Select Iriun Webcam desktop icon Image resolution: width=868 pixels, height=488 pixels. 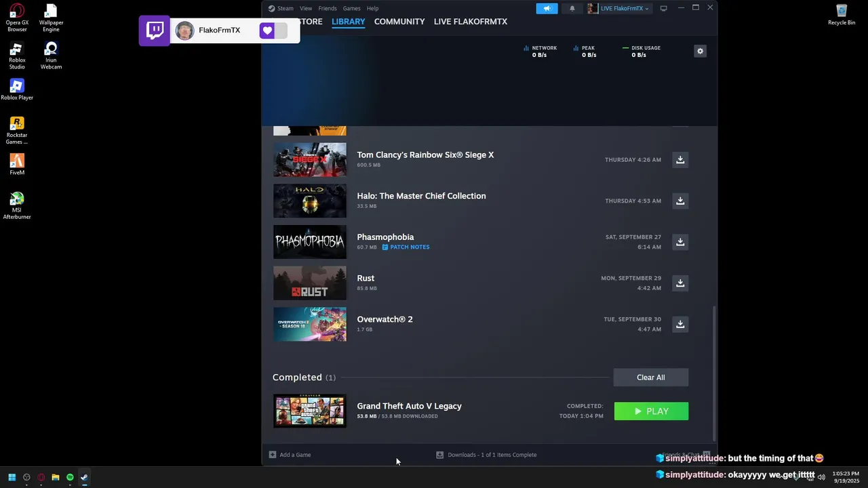(x=51, y=56)
